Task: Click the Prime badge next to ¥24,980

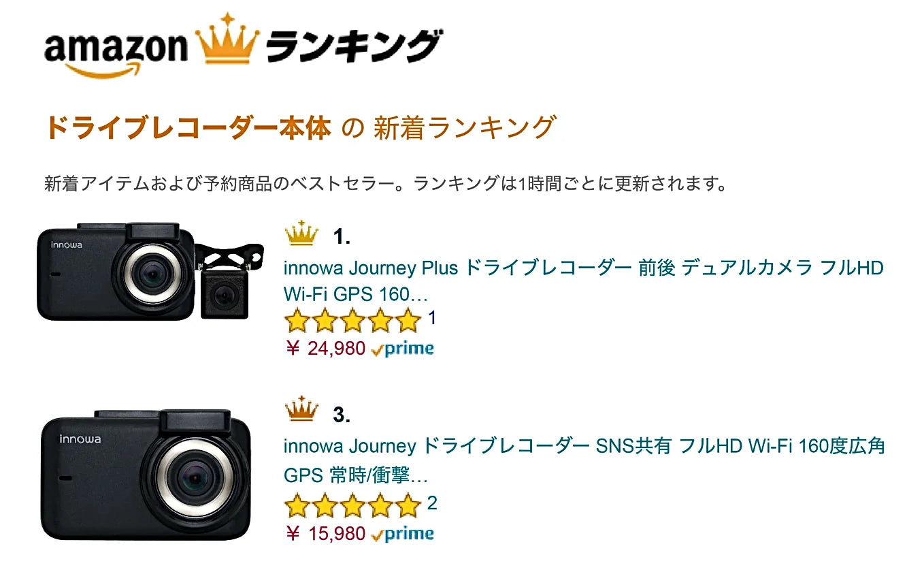Action: (x=403, y=349)
